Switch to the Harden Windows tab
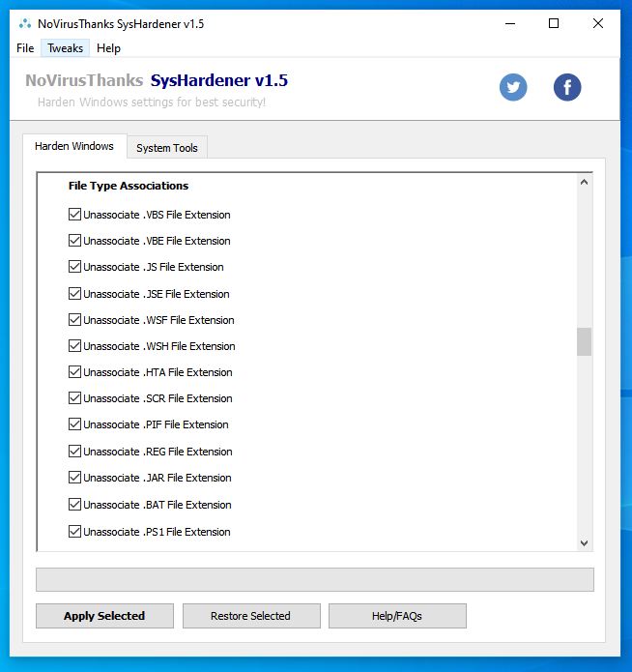The height and width of the screenshot is (672, 632). coord(74,146)
